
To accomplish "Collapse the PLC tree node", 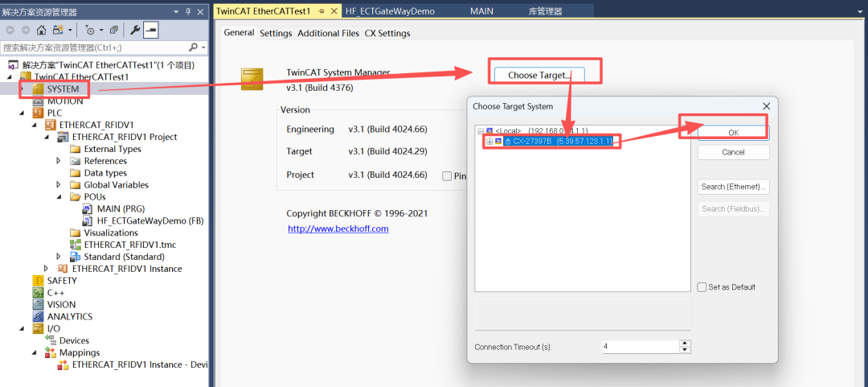I will 23,113.
